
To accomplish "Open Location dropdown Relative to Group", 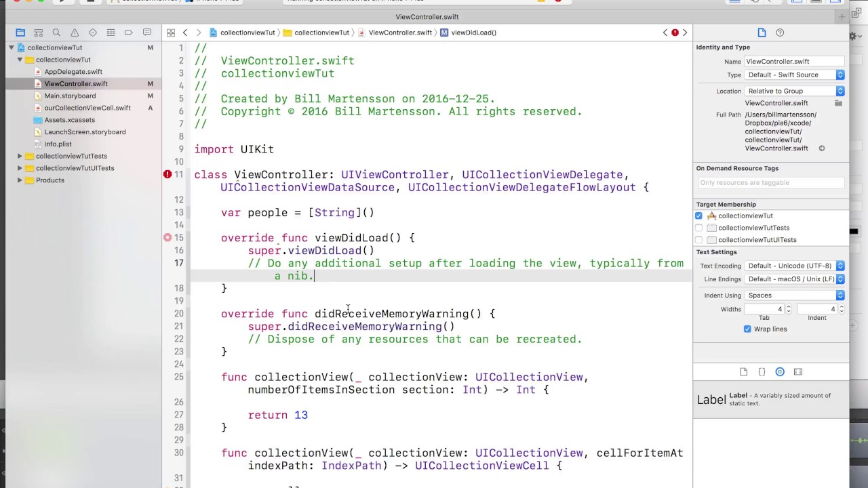I will (795, 91).
